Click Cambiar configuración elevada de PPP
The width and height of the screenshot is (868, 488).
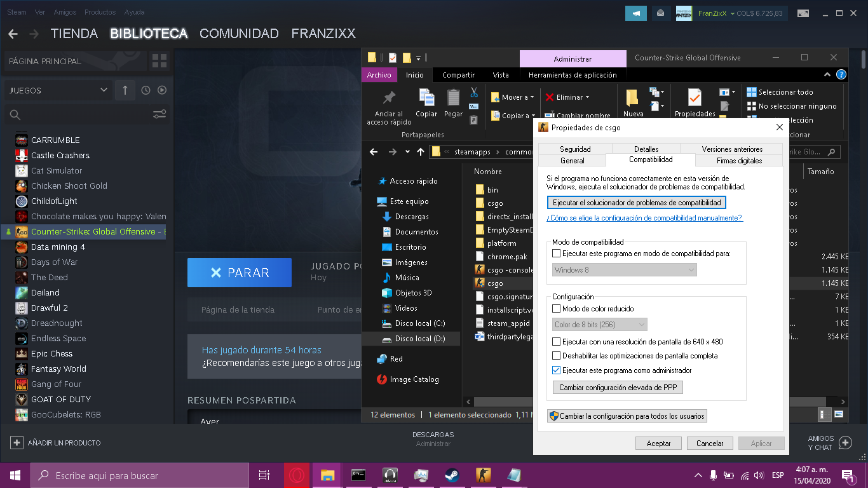pyautogui.click(x=618, y=387)
